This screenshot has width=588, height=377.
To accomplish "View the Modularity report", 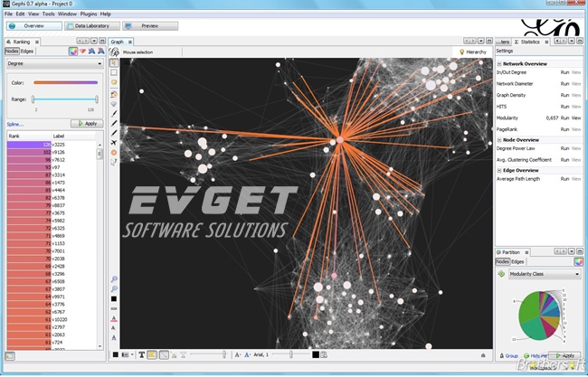I will [576, 118].
